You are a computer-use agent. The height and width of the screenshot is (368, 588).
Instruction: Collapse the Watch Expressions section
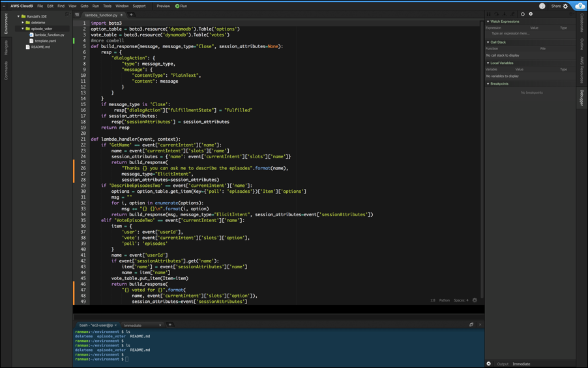[x=503, y=21]
